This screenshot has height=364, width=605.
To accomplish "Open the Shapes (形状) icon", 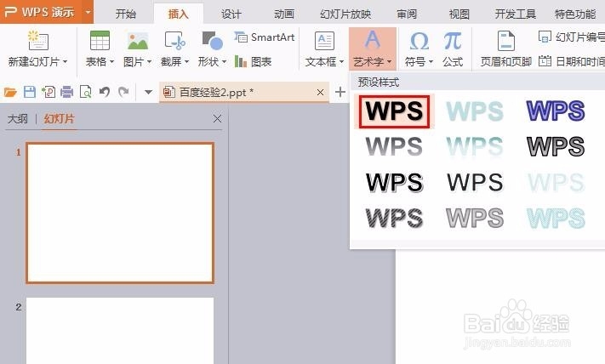I will pyautogui.click(x=212, y=41).
